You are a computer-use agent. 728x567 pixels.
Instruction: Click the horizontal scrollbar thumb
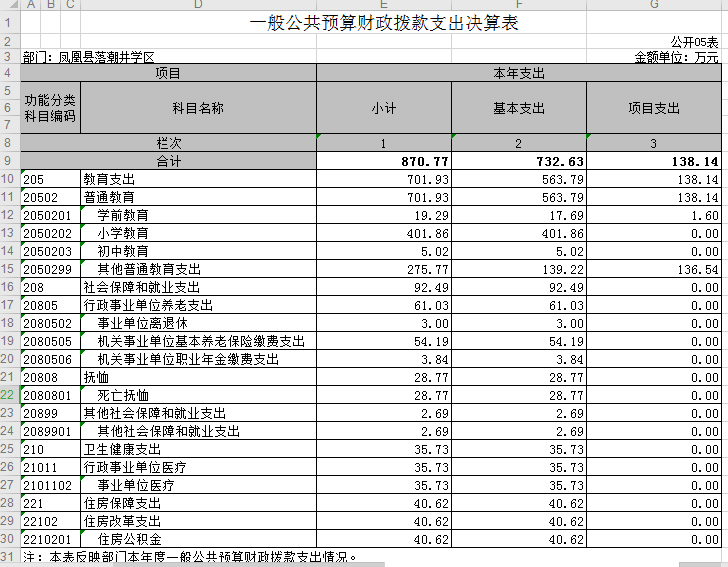pyautogui.click(x=249, y=565)
